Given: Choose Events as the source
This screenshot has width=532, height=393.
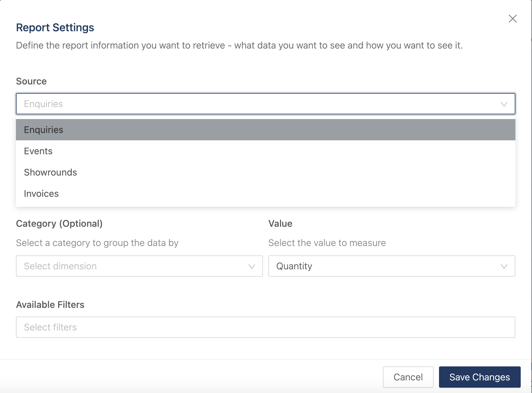Looking at the screenshot, I should [x=266, y=151].
